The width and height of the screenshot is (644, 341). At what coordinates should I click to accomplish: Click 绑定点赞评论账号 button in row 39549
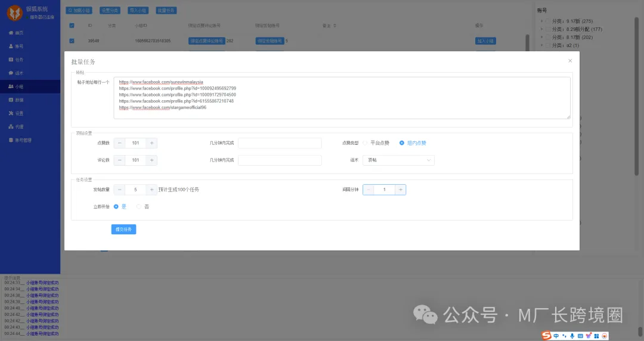pos(206,41)
